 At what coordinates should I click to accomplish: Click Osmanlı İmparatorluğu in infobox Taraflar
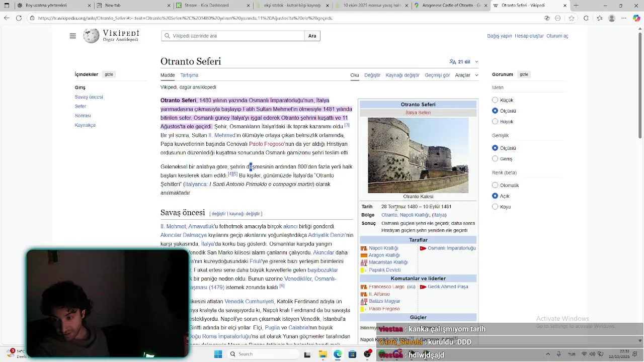451,248
